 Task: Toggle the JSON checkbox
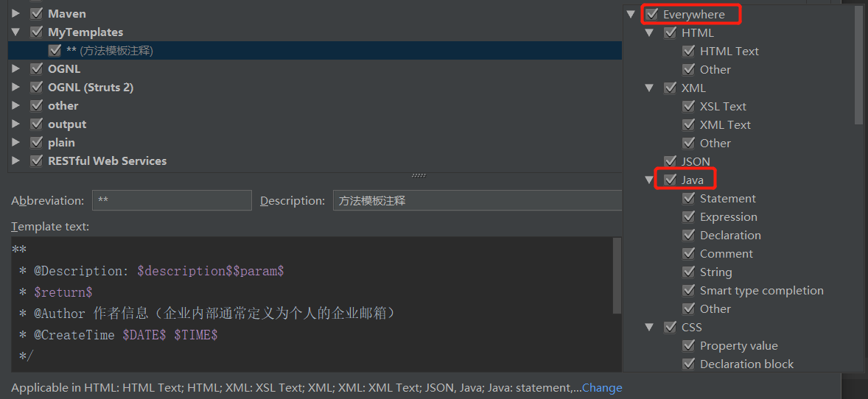tap(670, 162)
